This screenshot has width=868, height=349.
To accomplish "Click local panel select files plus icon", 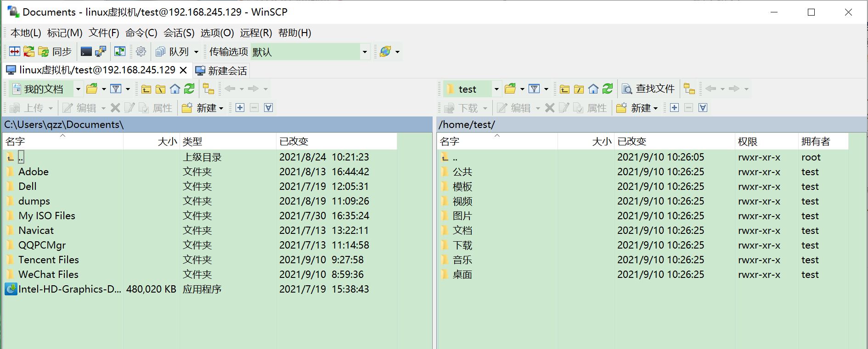I will [x=240, y=108].
